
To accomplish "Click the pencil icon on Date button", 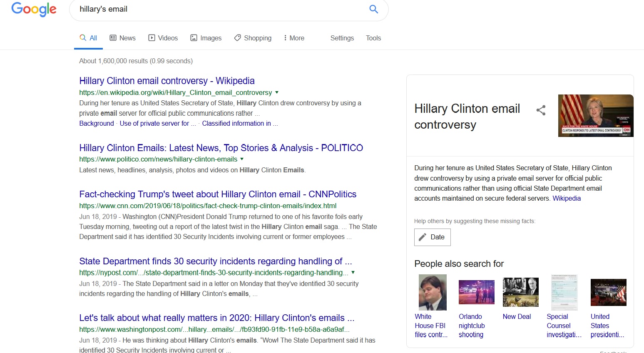I will point(423,237).
